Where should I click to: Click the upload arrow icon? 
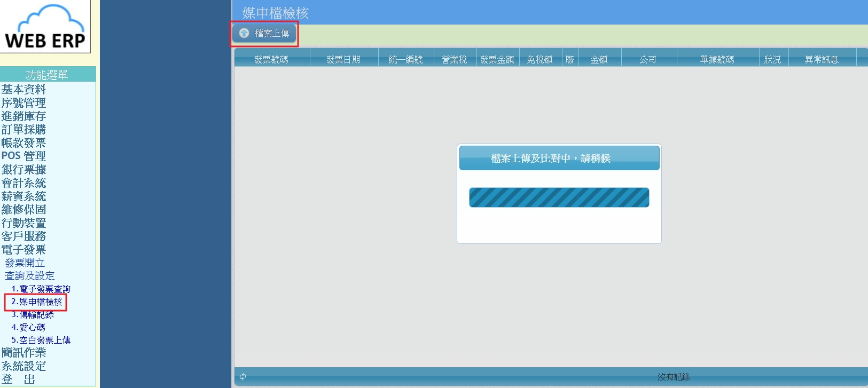[244, 33]
